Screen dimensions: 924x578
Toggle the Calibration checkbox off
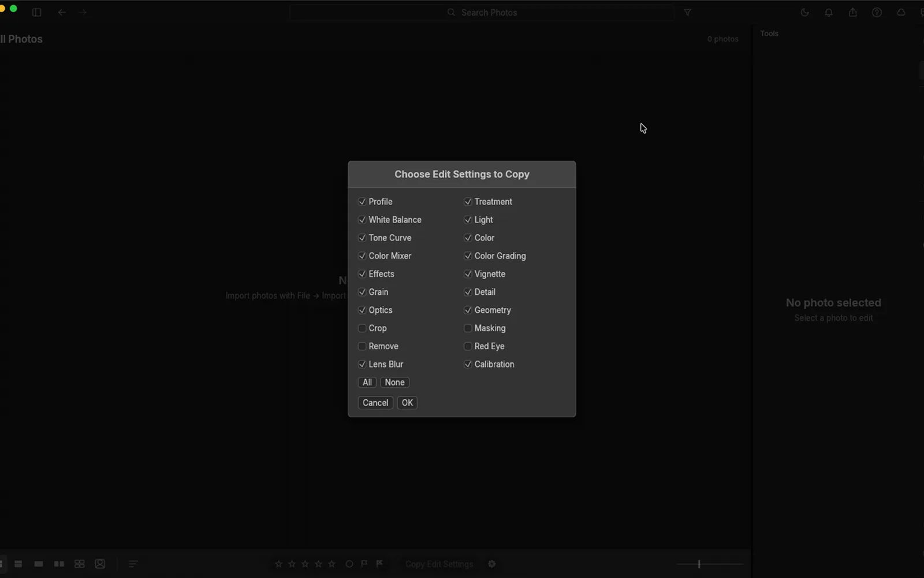coord(468,364)
